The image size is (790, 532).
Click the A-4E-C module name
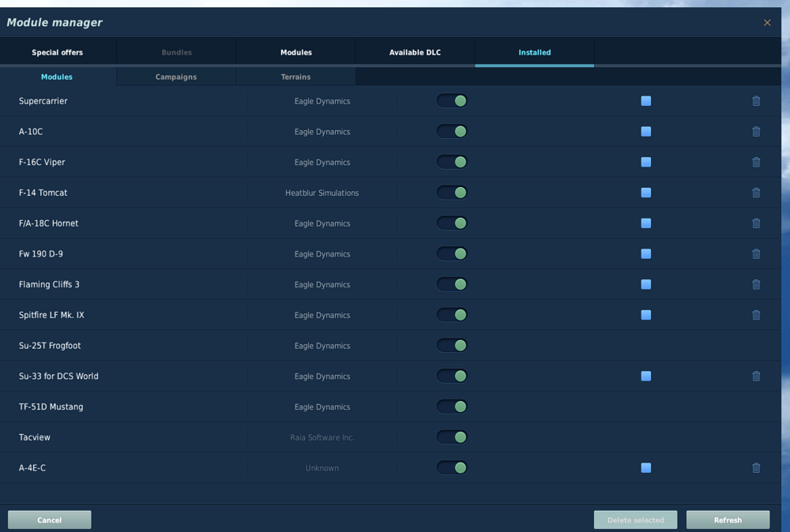(32, 468)
